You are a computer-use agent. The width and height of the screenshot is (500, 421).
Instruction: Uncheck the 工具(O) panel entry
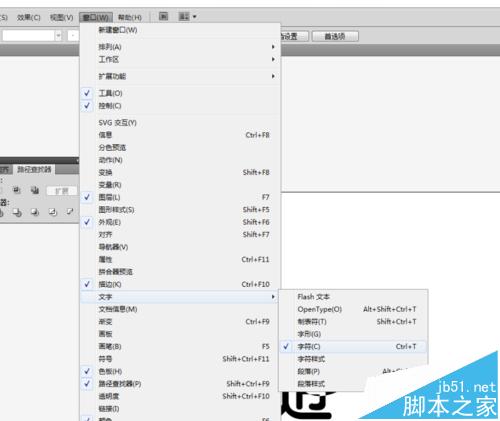point(180,93)
